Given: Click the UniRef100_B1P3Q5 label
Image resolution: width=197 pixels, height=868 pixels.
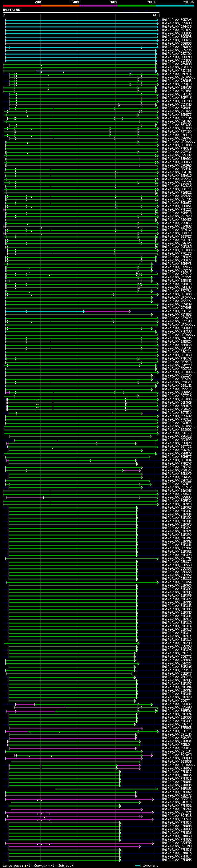Looking at the screenshot, I should pos(176,680).
